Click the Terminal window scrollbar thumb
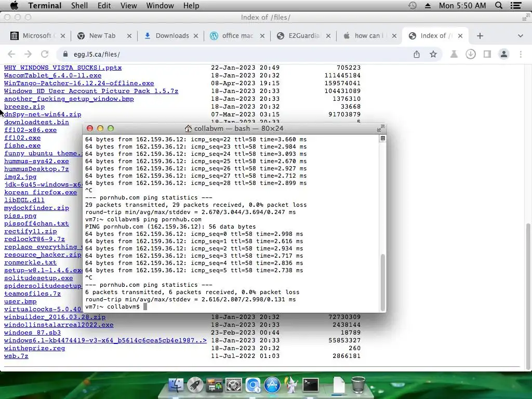 (383, 282)
